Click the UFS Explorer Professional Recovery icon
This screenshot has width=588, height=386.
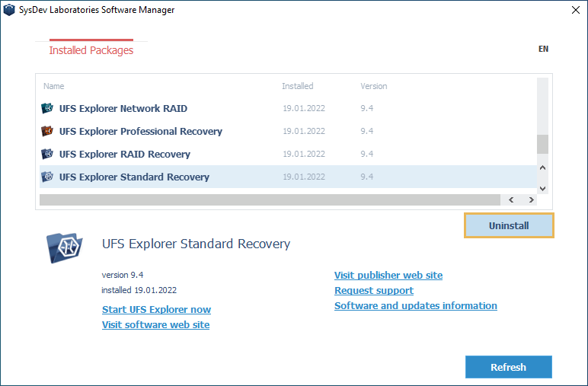coord(47,131)
